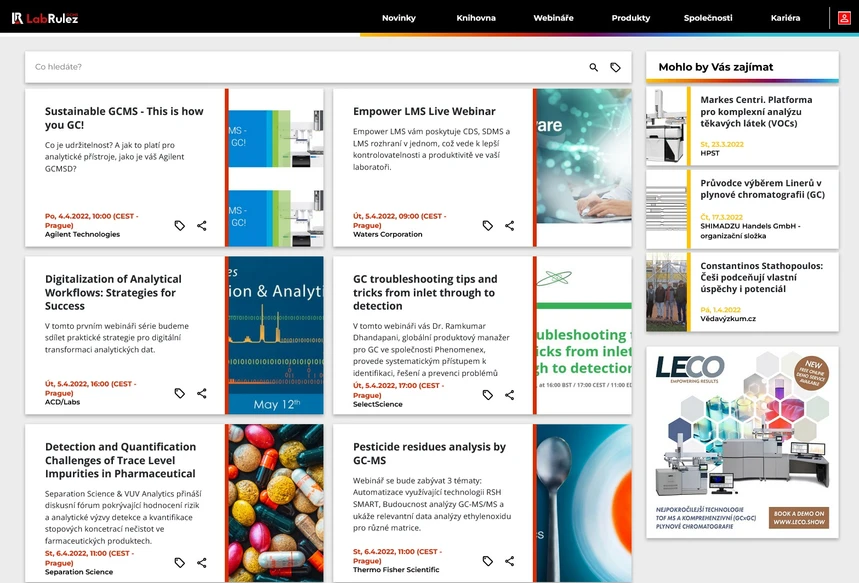
Task: Share the Digitalization of Analytical Workflows webinar
Action: tap(201, 394)
